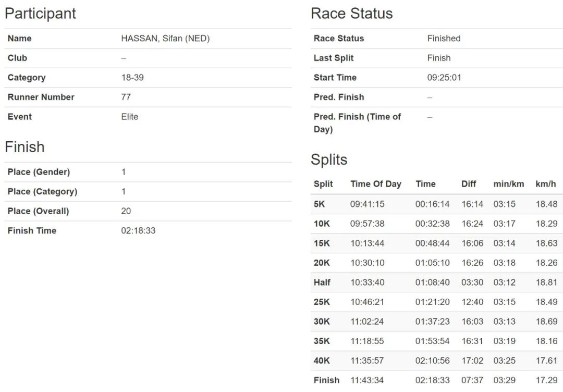Click the Start Time value 09:25:01
The image size is (563, 392).
444,78
